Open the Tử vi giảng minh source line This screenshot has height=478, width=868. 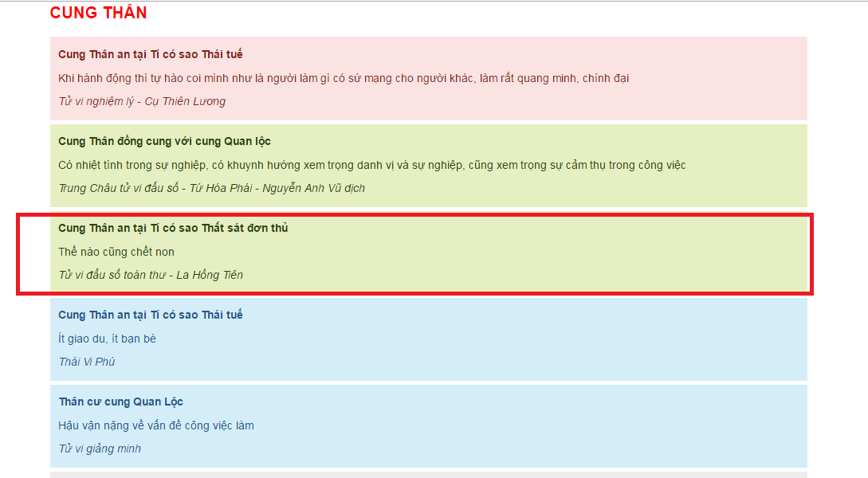[x=99, y=449]
